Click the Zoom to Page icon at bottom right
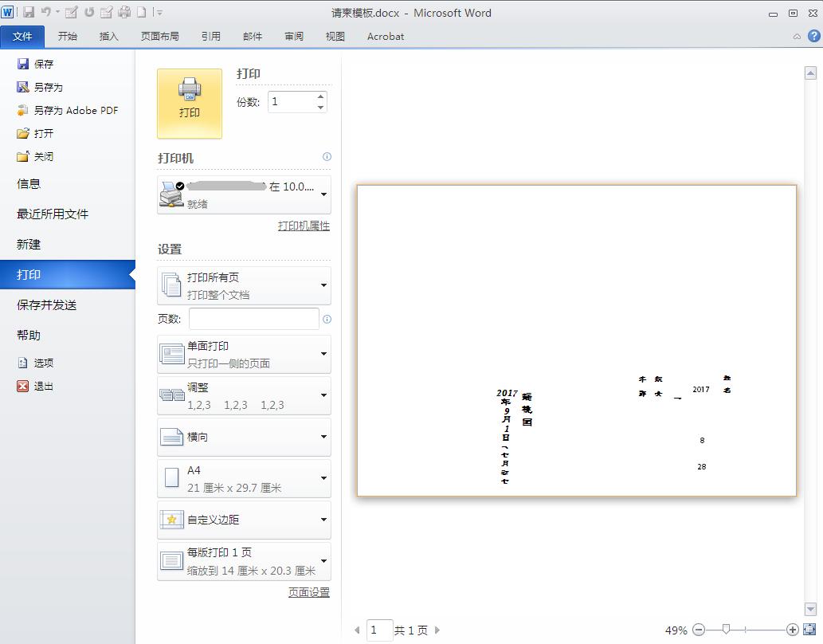 click(x=811, y=630)
